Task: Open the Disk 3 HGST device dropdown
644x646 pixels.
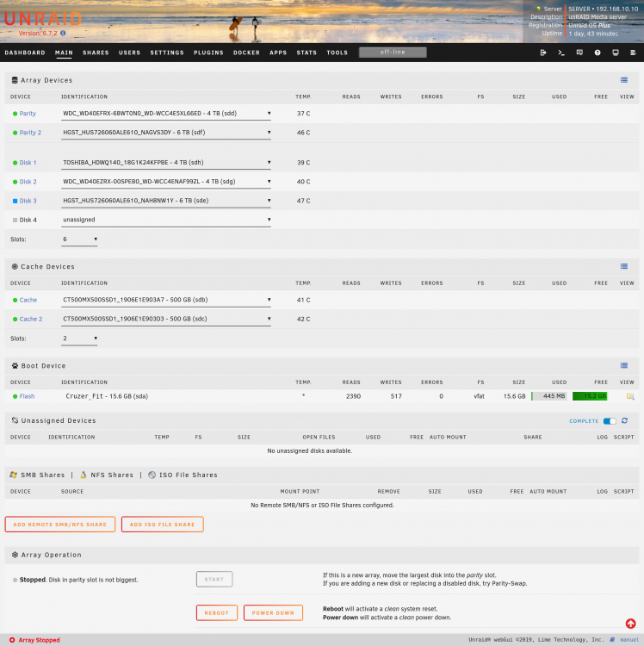Action: pos(166,201)
